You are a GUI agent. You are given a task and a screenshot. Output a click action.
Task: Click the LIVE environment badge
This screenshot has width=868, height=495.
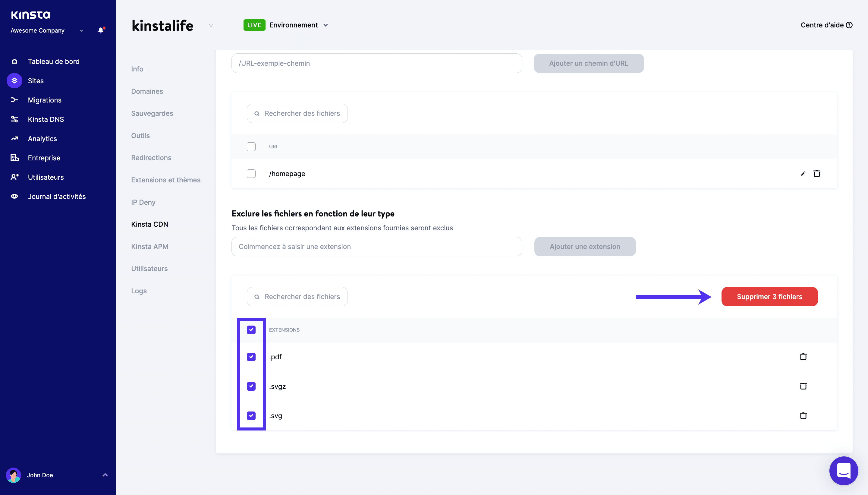(x=254, y=25)
